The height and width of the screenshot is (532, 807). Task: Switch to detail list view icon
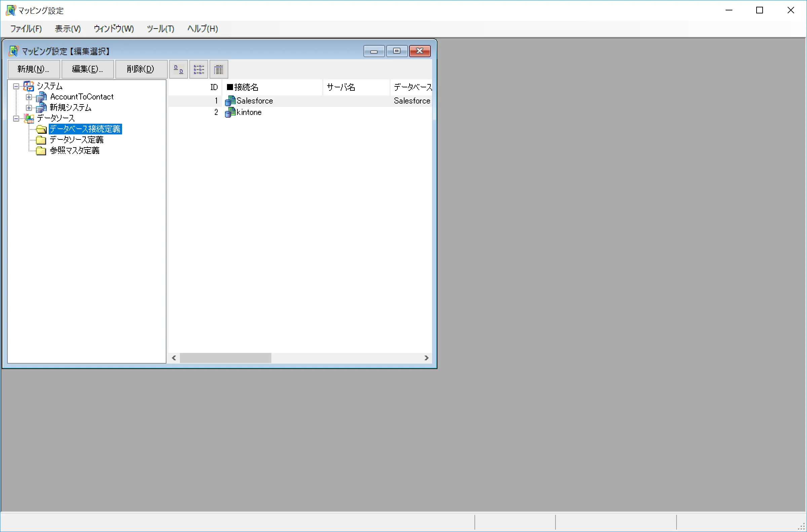click(x=218, y=69)
